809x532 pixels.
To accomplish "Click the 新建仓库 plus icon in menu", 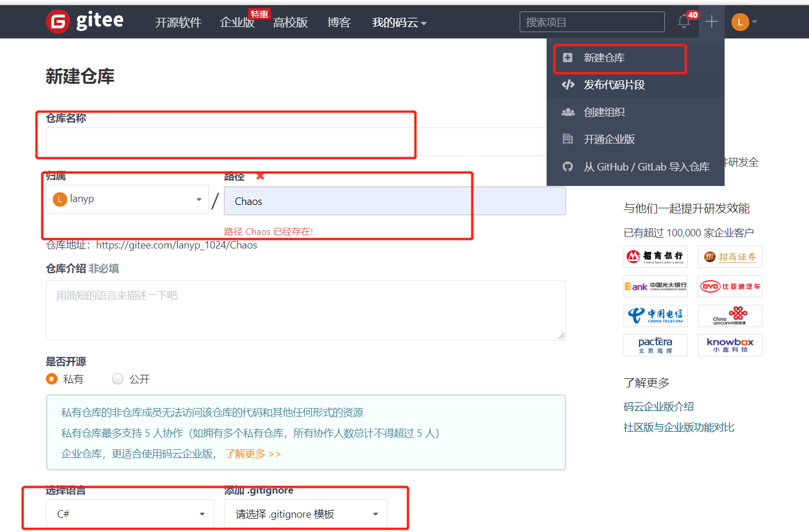I will coord(568,57).
